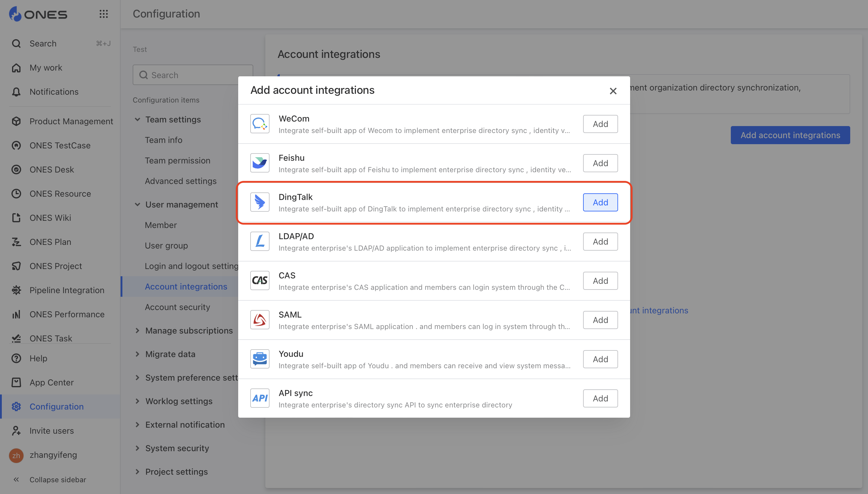Open zhangyifeng user avatar

pos(16,455)
